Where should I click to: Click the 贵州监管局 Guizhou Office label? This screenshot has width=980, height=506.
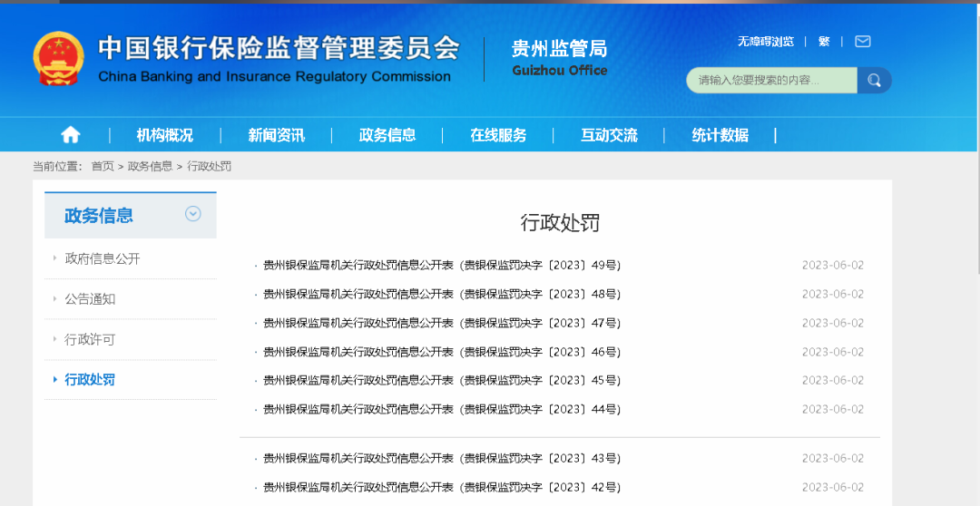point(559,57)
